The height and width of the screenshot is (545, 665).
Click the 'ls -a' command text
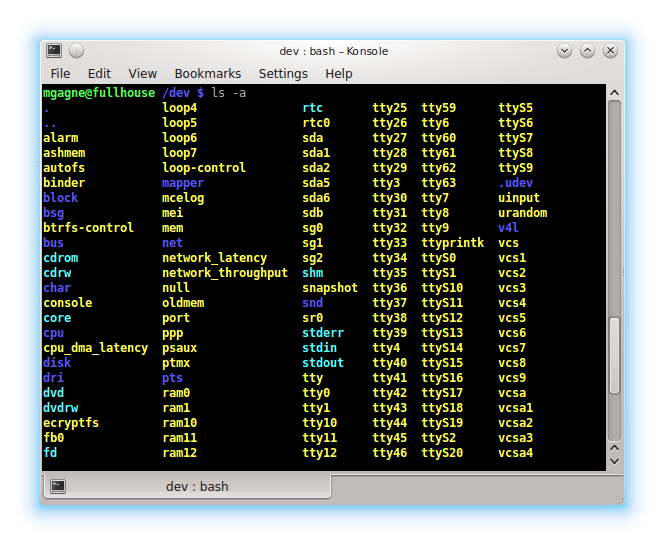pyautogui.click(x=229, y=92)
